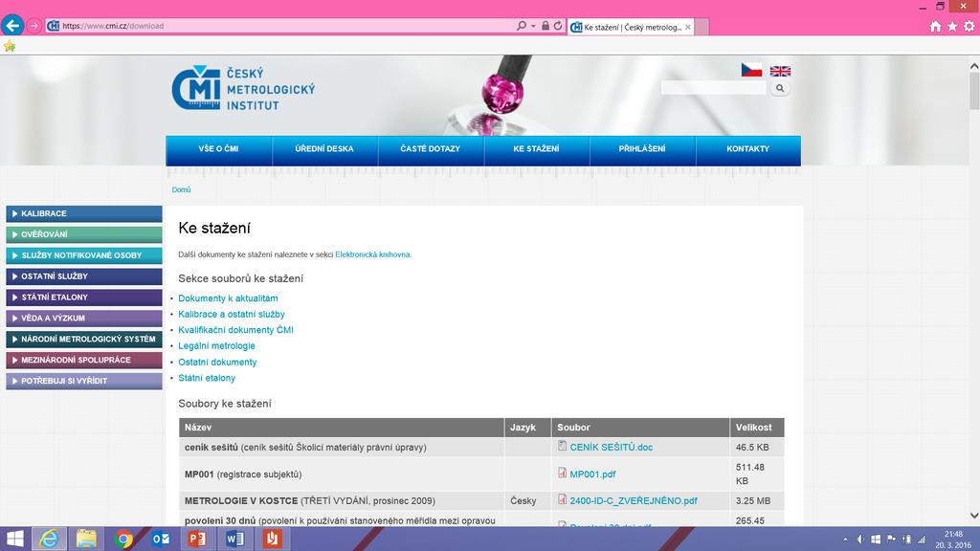Open Outlook from the taskbar
The height and width of the screenshot is (551, 980).
coord(161,539)
